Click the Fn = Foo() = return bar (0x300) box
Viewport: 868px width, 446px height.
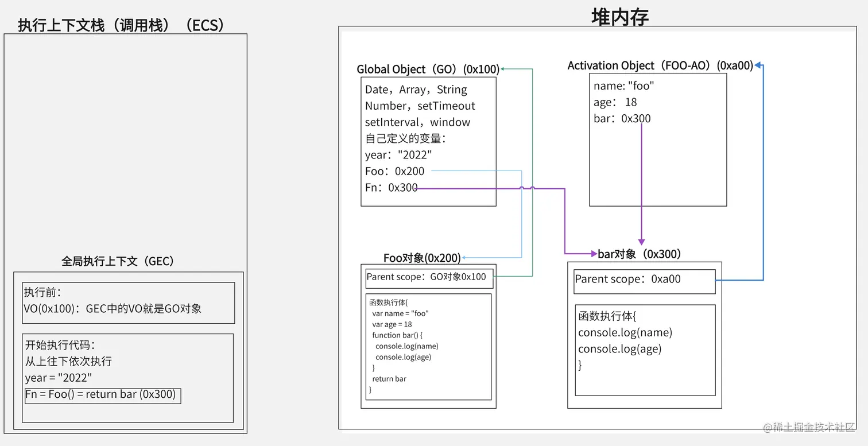(x=102, y=395)
